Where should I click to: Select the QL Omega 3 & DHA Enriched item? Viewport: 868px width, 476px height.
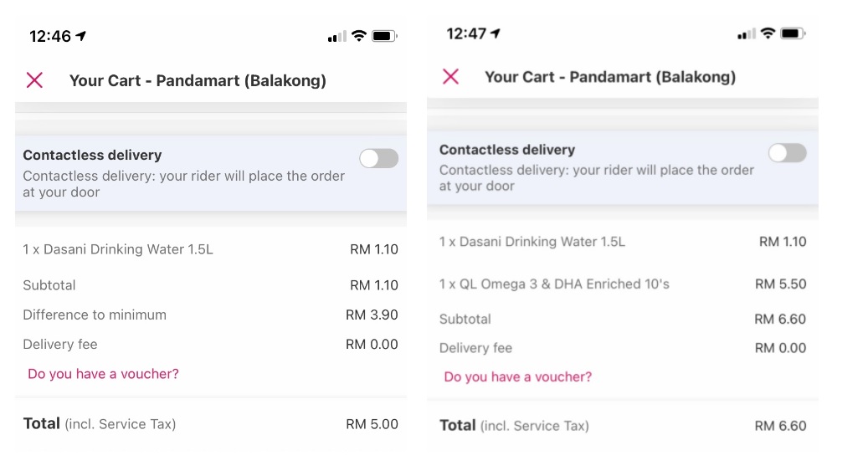(554, 284)
